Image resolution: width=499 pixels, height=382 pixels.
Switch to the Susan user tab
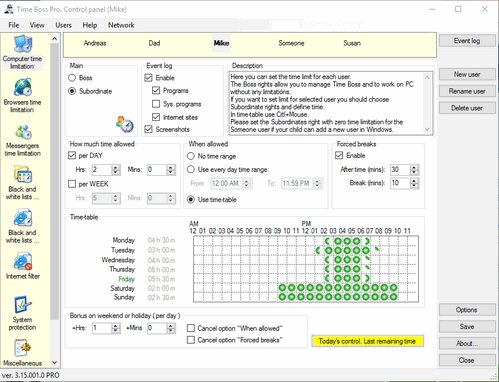point(352,43)
